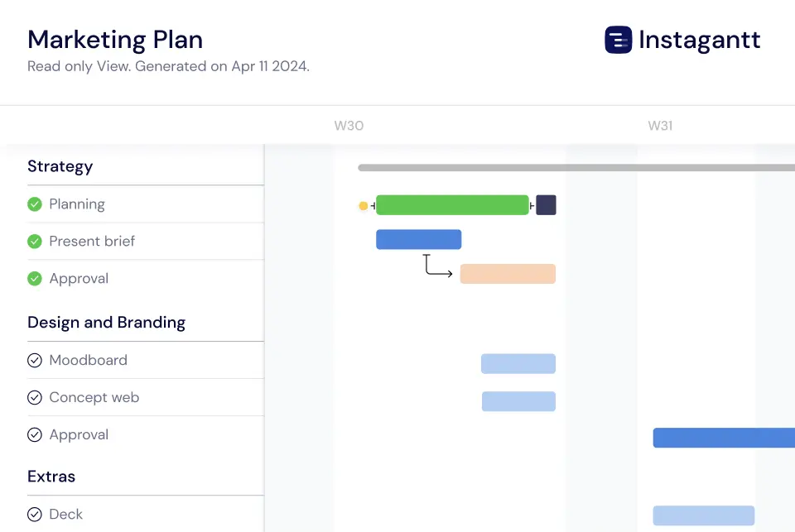Select the blue task bar for Present brief
This screenshot has height=532, width=795.
pos(418,239)
